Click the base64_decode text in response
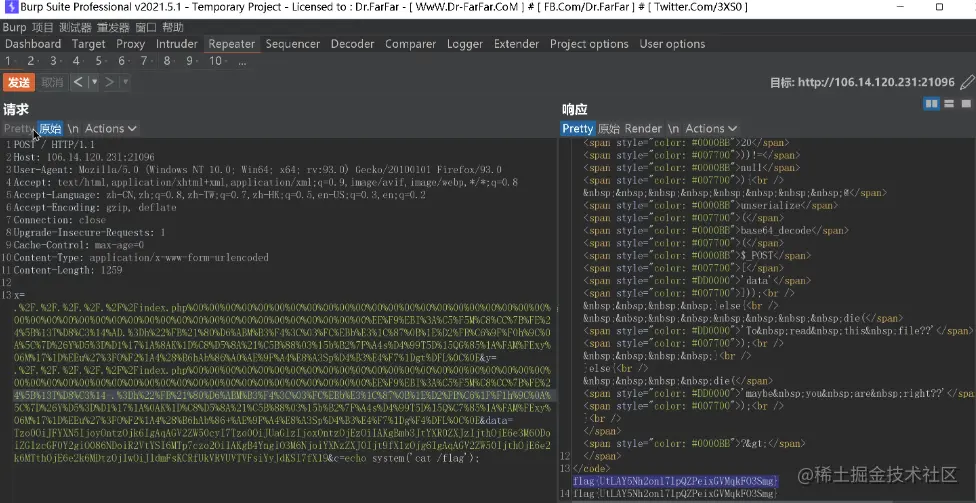 (x=775, y=230)
